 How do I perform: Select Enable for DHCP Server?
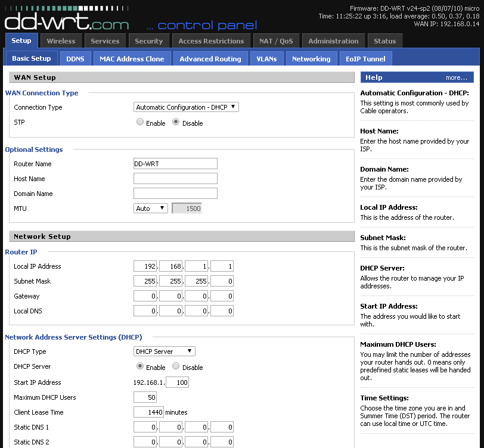[x=140, y=366]
